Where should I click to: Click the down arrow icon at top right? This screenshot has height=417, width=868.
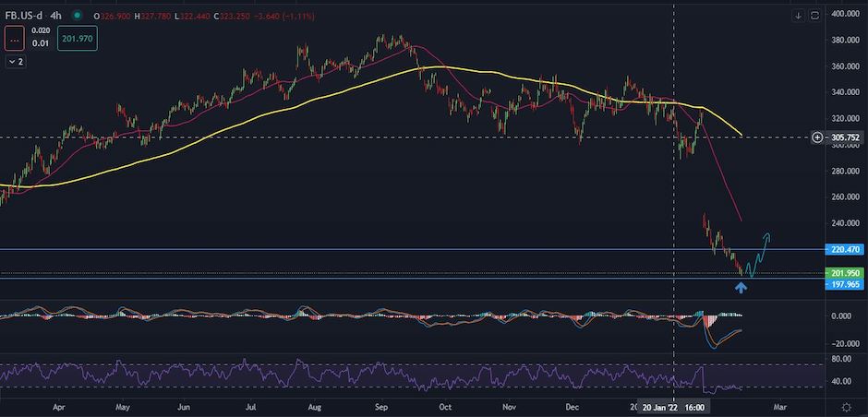coord(798,14)
